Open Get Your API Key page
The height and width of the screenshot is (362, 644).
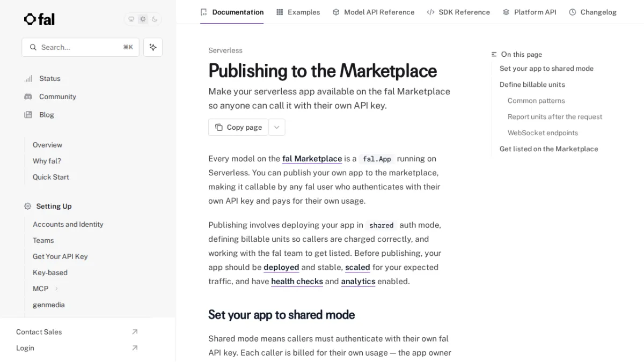point(60,256)
